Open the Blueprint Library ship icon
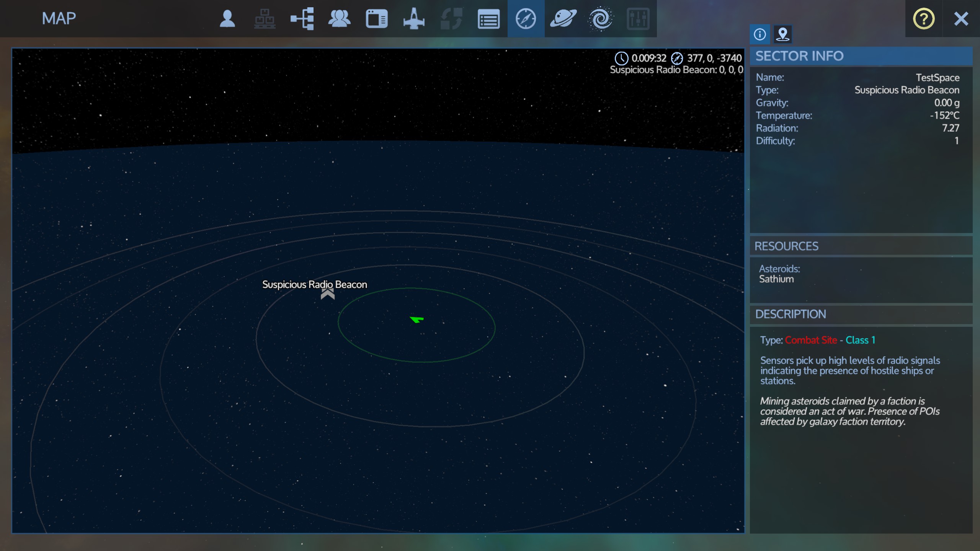 tap(414, 19)
